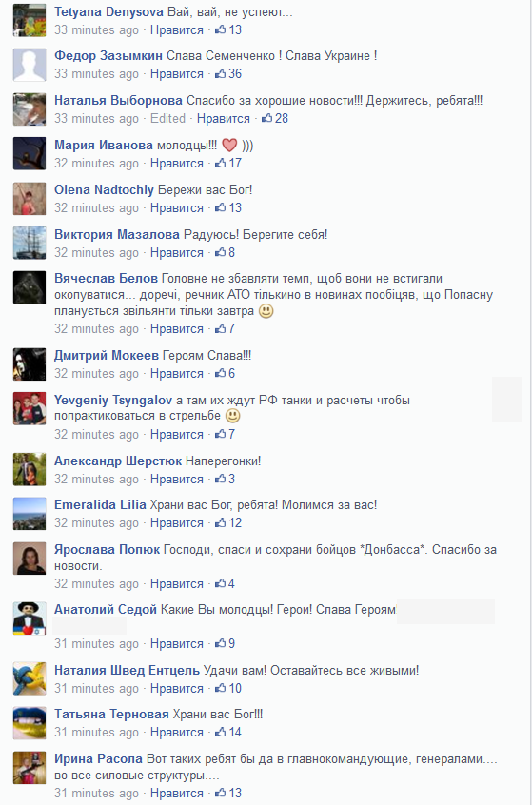Click Нравится under Olena Nadtochiy's comment
The height and width of the screenshot is (805, 532).
pyautogui.click(x=177, y=208)
